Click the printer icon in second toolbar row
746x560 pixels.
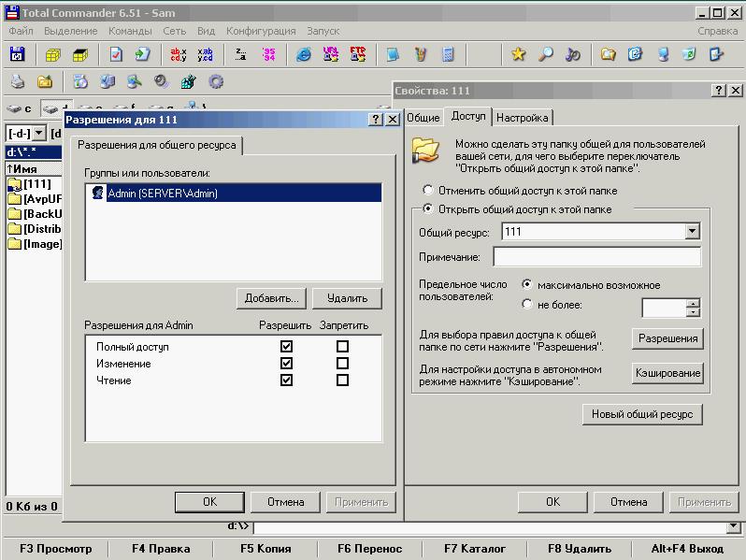18,82
